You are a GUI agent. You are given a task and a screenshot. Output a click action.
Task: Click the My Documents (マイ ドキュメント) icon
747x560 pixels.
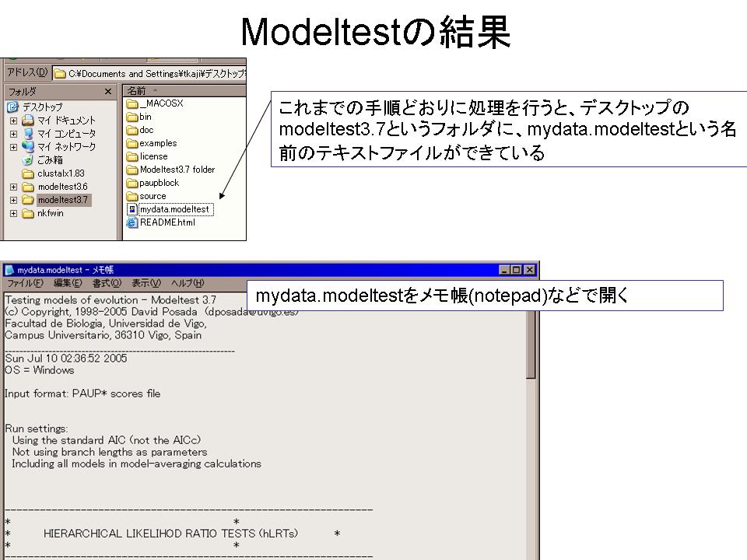pyautogui.click(x=28, y=120)
